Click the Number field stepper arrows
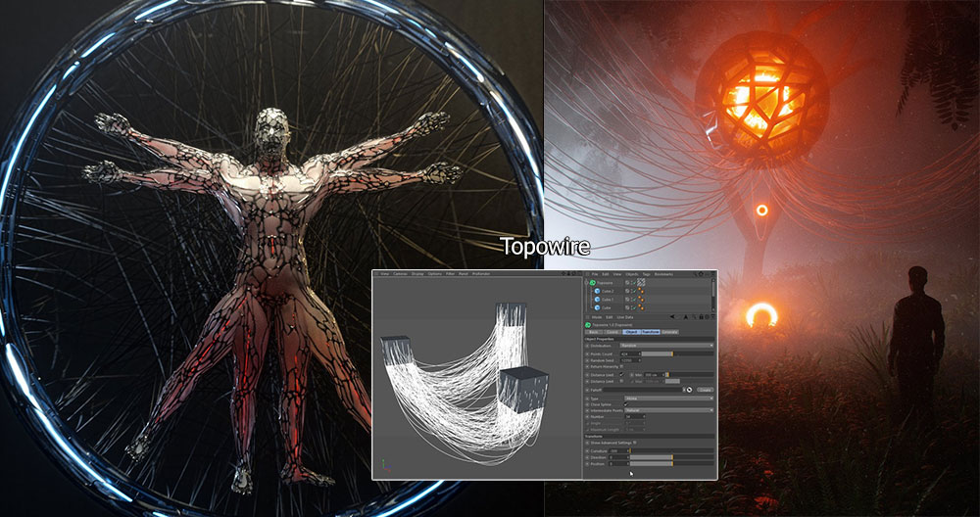 [x=644, y=416]
